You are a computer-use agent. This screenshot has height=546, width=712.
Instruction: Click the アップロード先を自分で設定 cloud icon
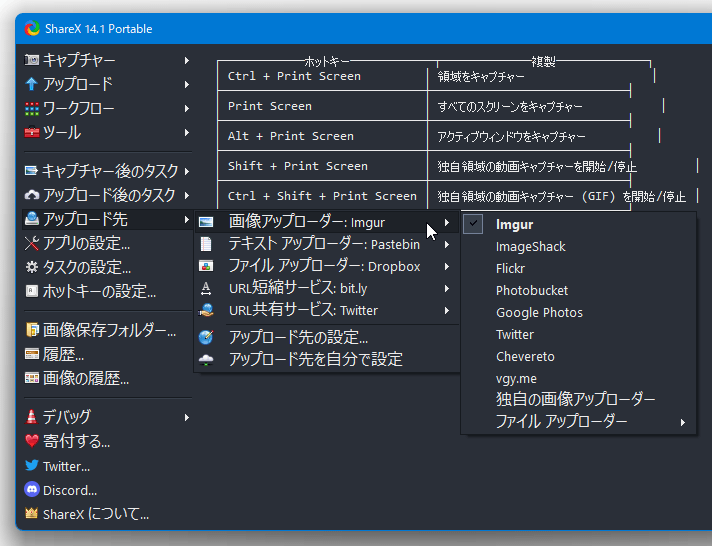coord(206,359)
